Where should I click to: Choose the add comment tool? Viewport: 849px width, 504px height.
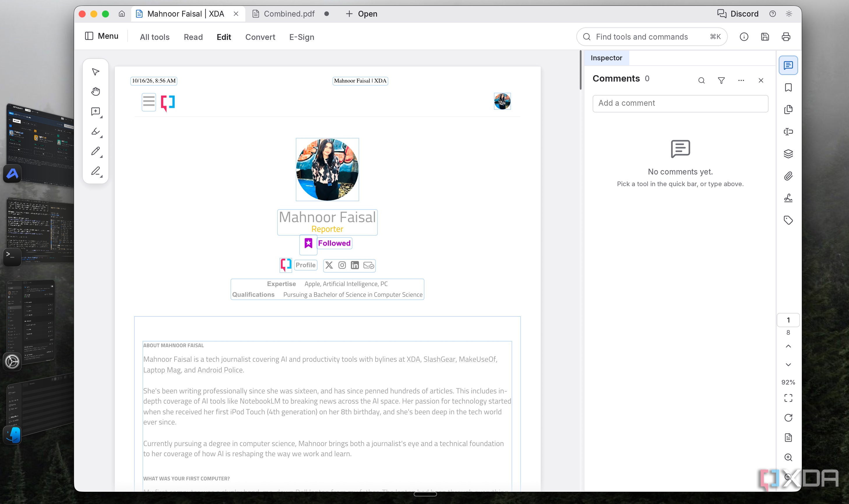pos(96,111)
